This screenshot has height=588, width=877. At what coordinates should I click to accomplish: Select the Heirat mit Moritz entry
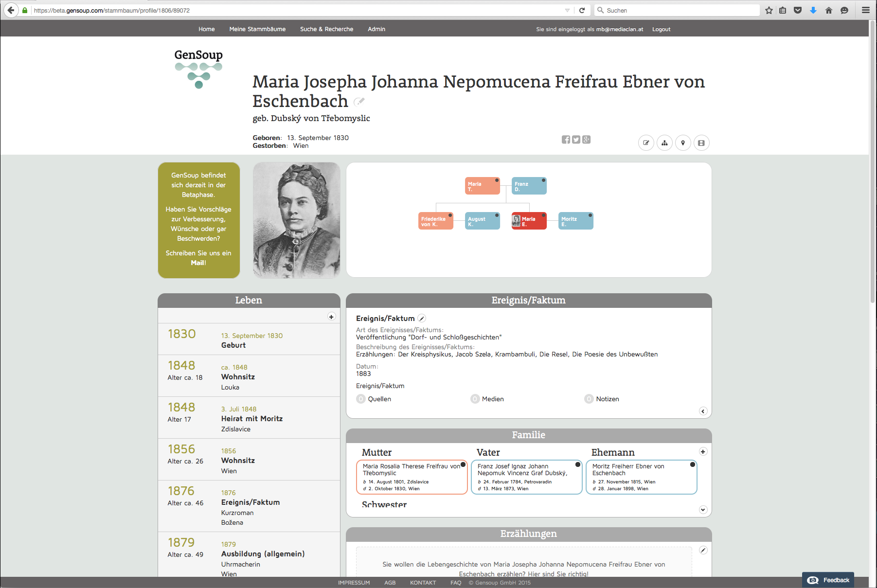249,418
